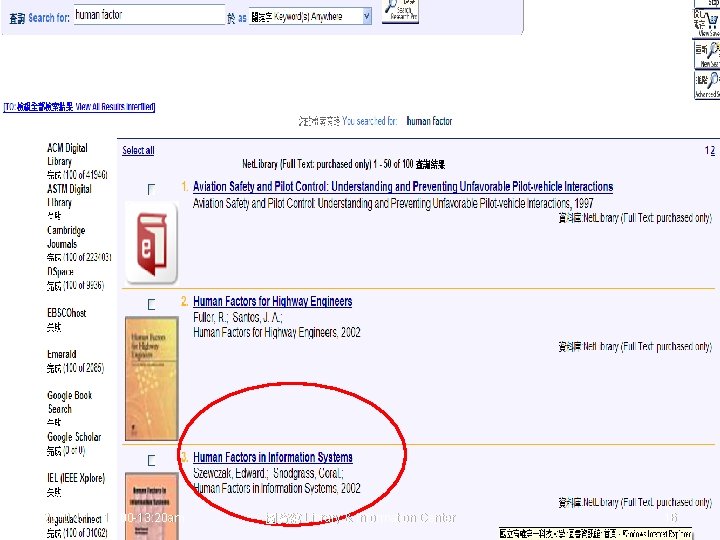Click the Information Systems book cover thumbnail
The image size is (720, 540).
[x=152, y=506]
